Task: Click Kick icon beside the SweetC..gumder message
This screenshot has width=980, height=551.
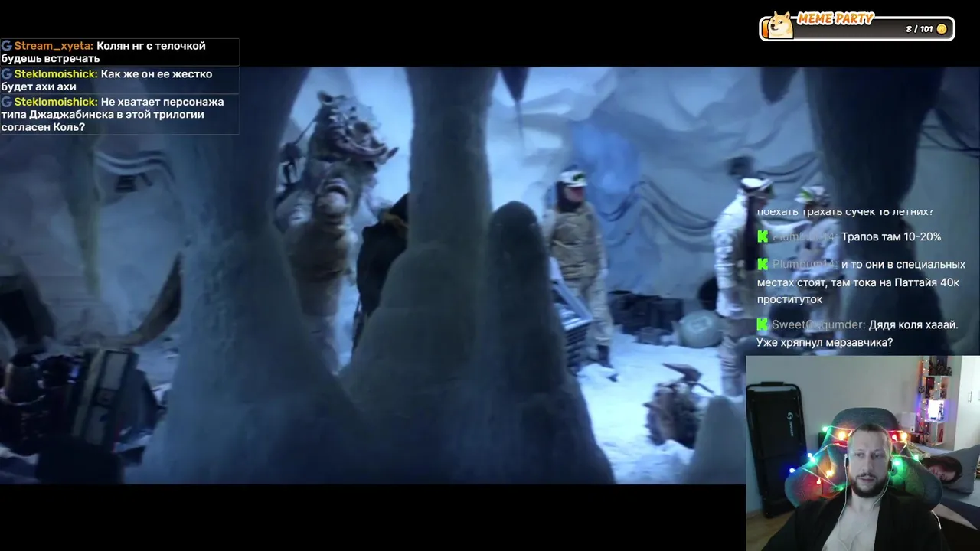Action: tap(763, 324)
